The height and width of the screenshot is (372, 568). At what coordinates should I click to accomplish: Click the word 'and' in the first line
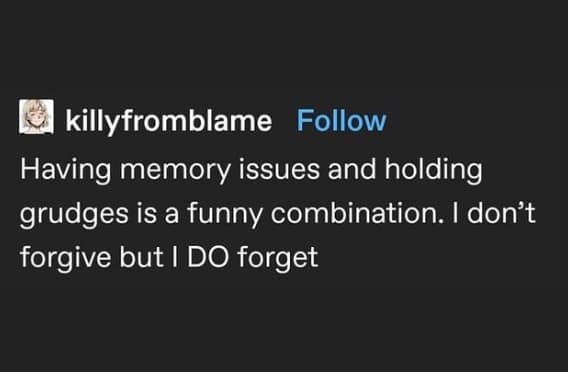point(352,169)
